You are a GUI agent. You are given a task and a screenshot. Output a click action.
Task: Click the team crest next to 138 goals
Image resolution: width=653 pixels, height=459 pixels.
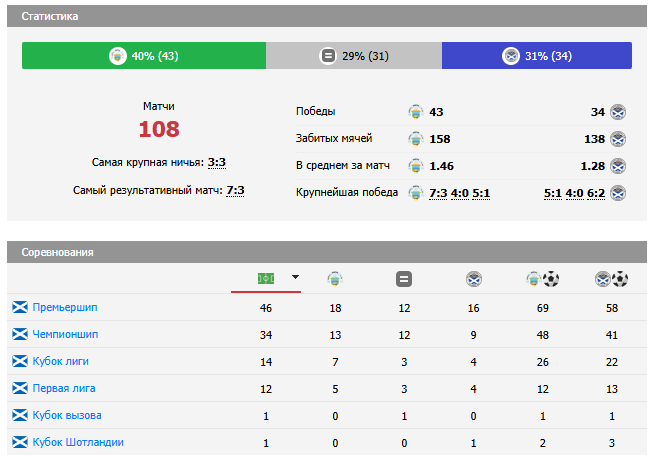tap(618, 138)
